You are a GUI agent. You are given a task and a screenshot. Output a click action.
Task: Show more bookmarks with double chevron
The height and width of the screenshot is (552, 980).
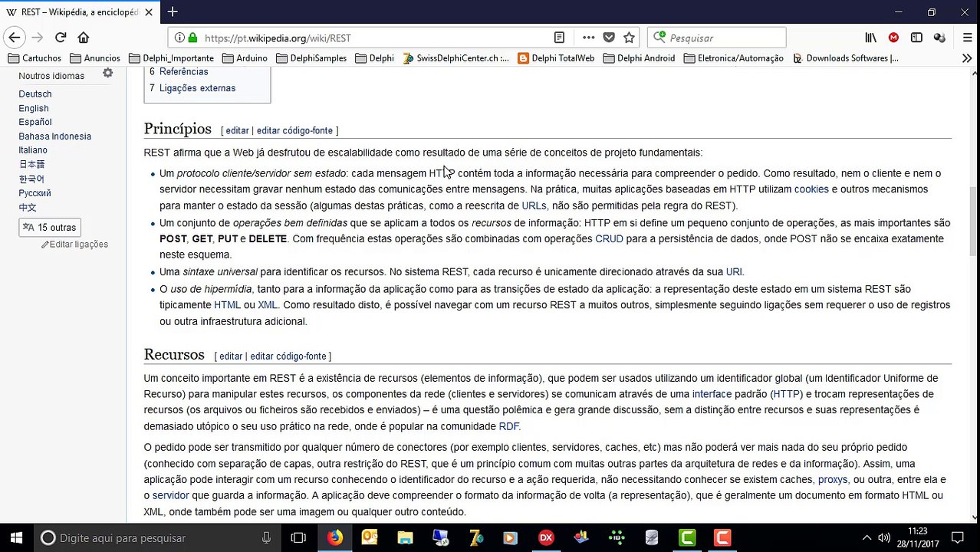[967, 58]
